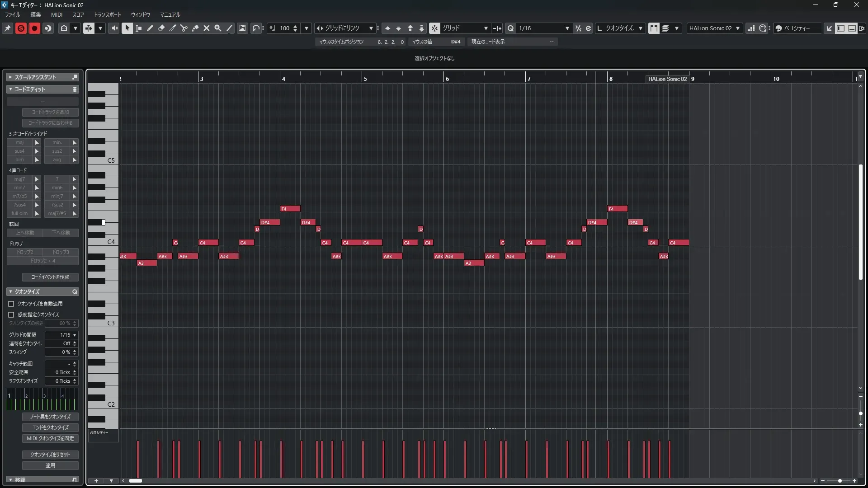
Task: Toggle the Solo Editor button
Action: pos(21,28)
